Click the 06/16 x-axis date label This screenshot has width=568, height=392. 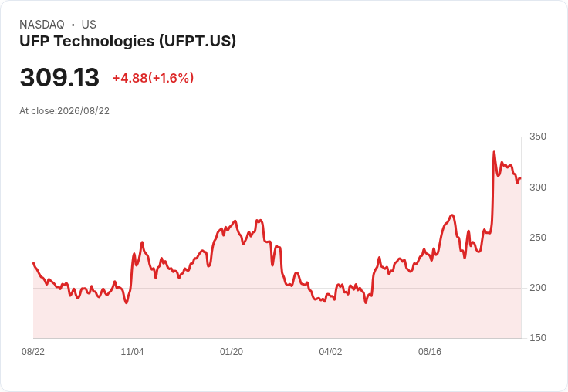click(x=430, y=351)
